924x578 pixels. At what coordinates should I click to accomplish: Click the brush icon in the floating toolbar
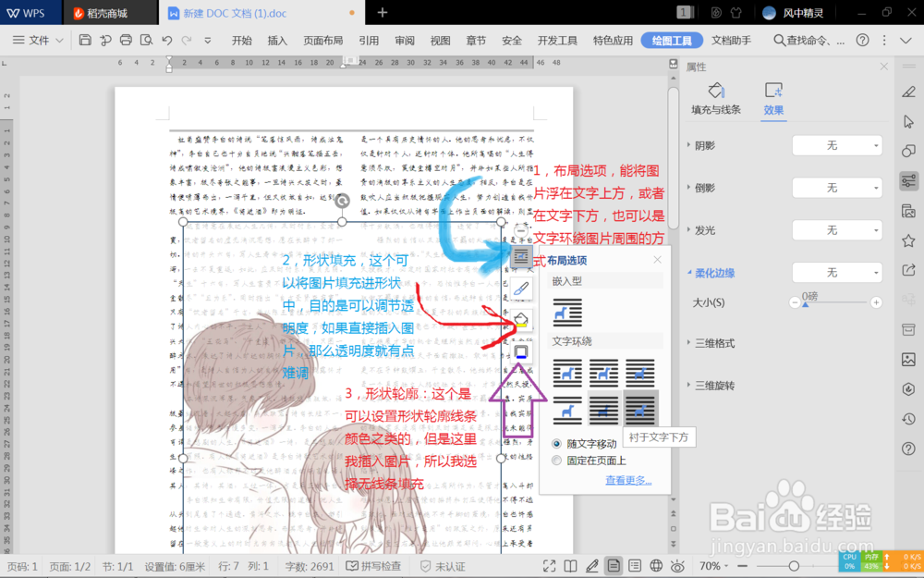click(x=520, y=289)
